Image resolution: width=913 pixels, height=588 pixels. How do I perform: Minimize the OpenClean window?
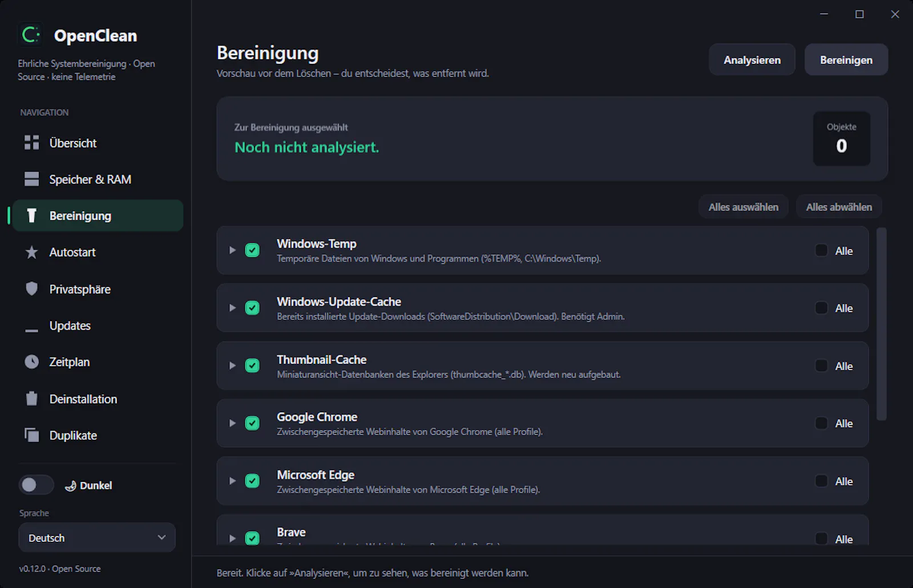click(x=824, y=14)
